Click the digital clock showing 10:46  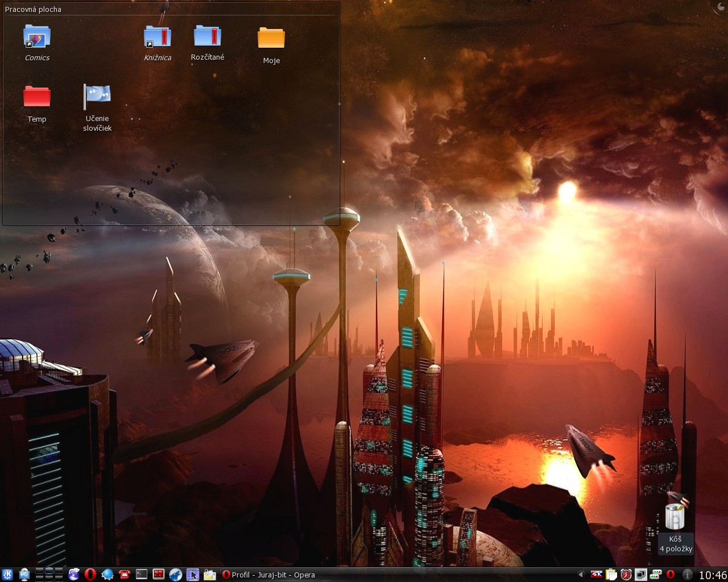tap(713, 575)
